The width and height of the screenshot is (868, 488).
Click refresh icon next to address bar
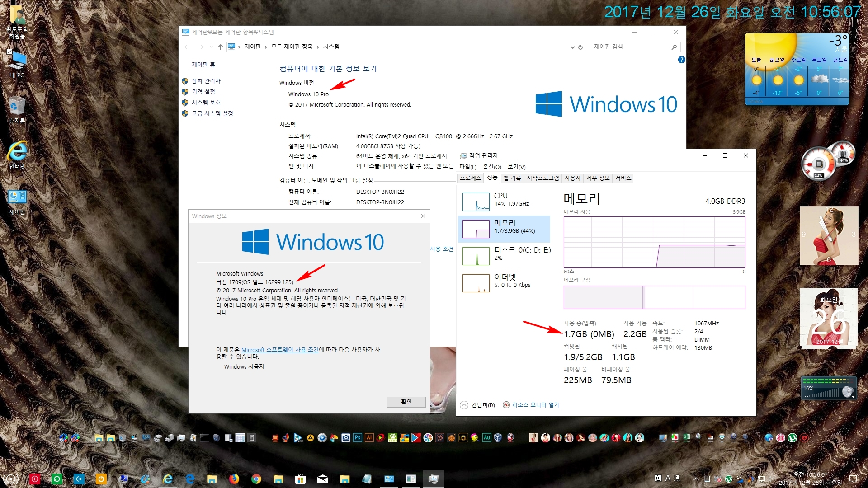point(580,47)
